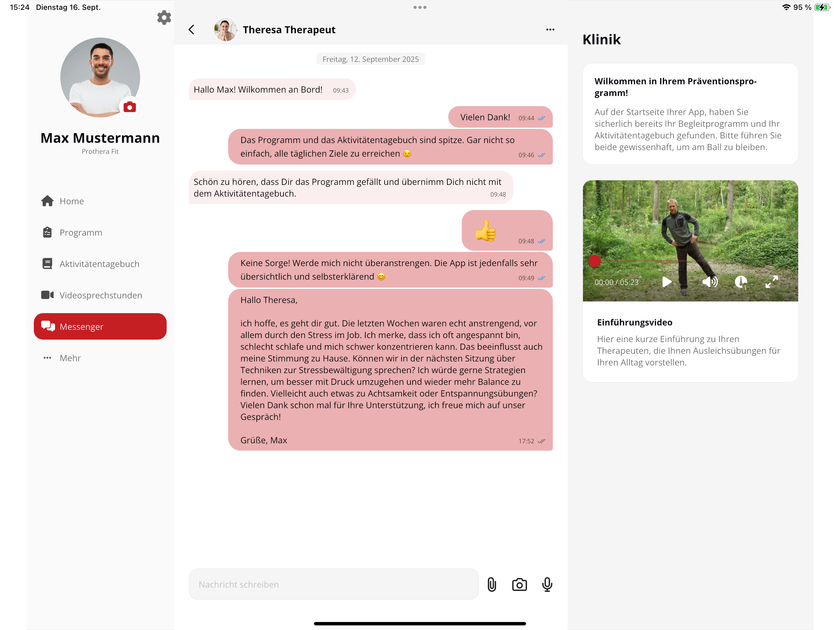This screenshot has width=840, height=630.
Task: Click the Klinik panel heading
Action: coord(601,39)
